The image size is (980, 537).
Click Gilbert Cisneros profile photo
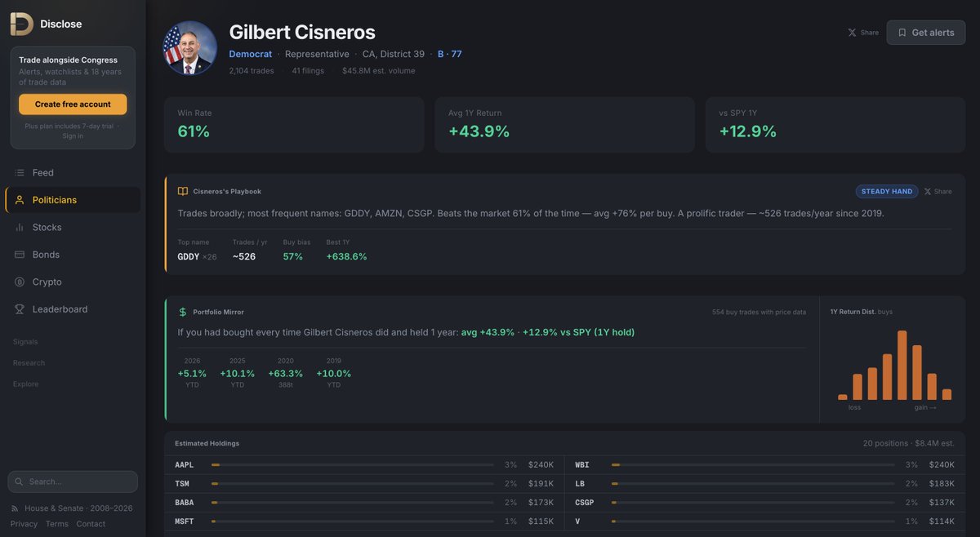coord(190,48)
